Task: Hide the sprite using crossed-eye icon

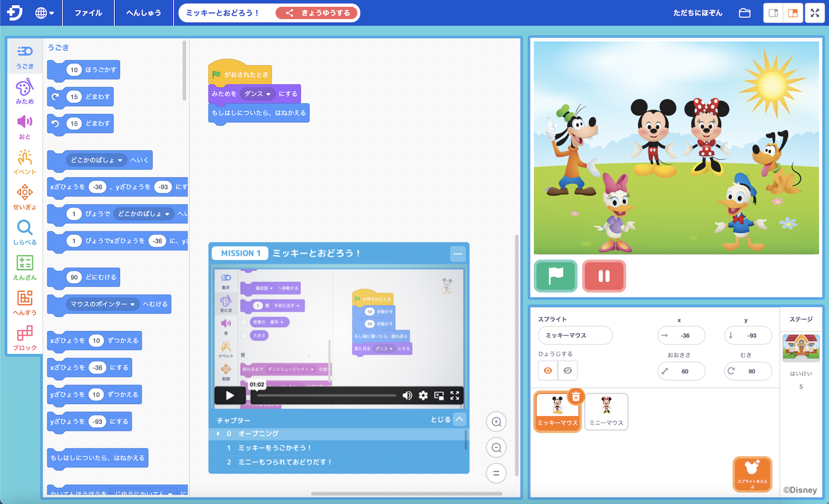Action: (x=568, y=371)
